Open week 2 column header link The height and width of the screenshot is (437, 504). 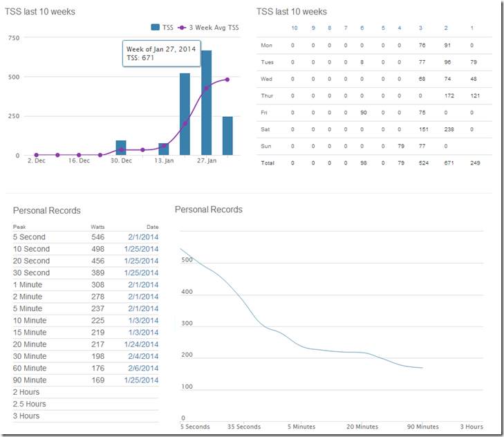tap(446, 28)
